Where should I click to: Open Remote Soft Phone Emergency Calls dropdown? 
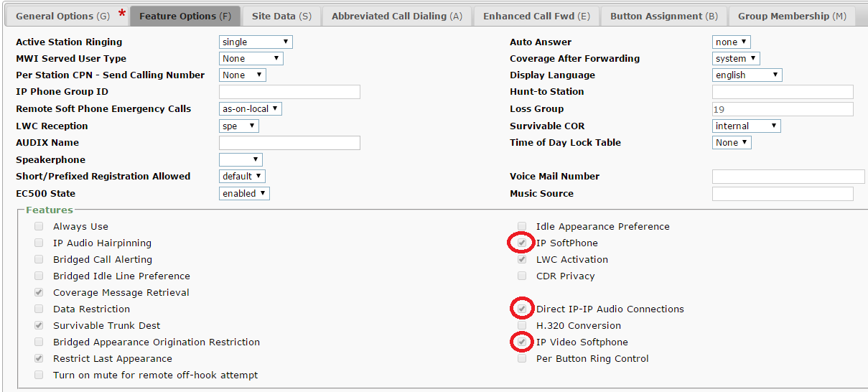tap(250, 109)
